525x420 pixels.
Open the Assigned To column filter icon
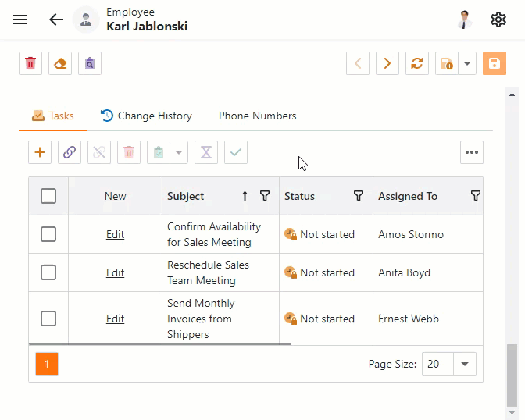pos(476,196)
